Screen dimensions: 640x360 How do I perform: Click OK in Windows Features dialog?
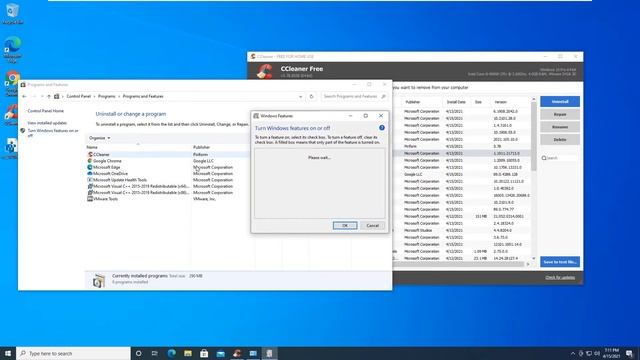tap(345, 226)
